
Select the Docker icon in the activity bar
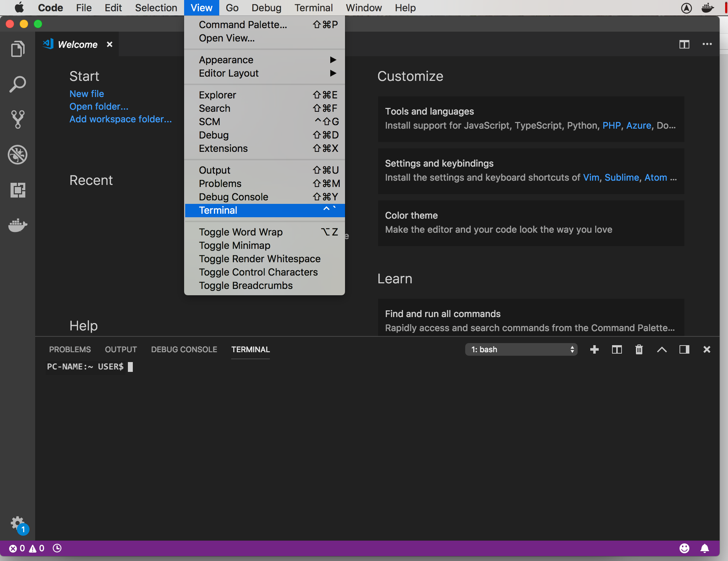pos(17,225)
